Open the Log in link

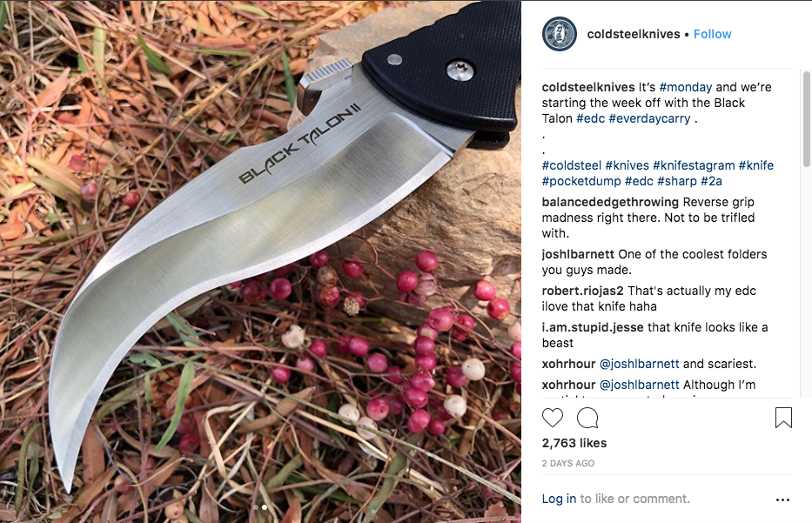pos(559,499)
